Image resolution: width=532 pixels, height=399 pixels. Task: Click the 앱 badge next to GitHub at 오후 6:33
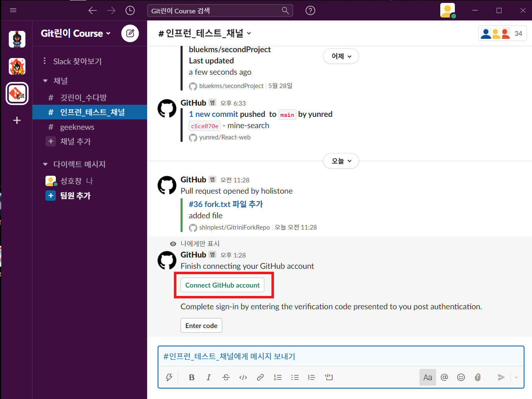coord(212,103)
